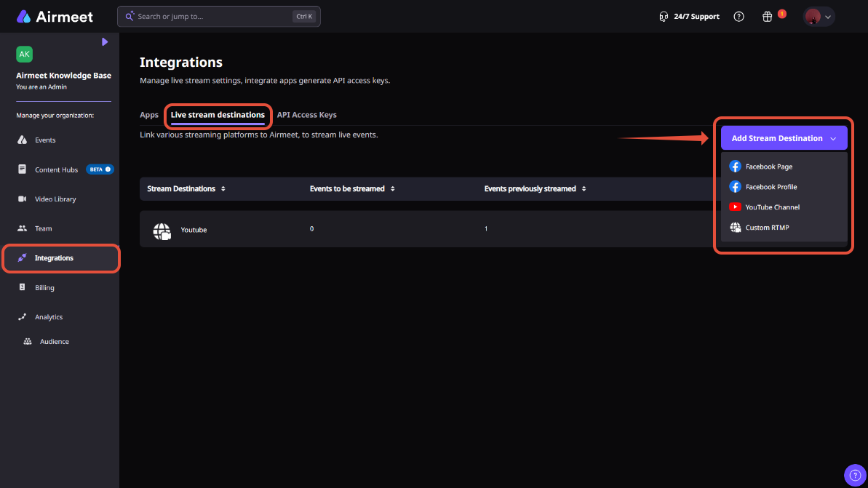
Task: Click the AK organization avatar
Action: pos(24,55)
